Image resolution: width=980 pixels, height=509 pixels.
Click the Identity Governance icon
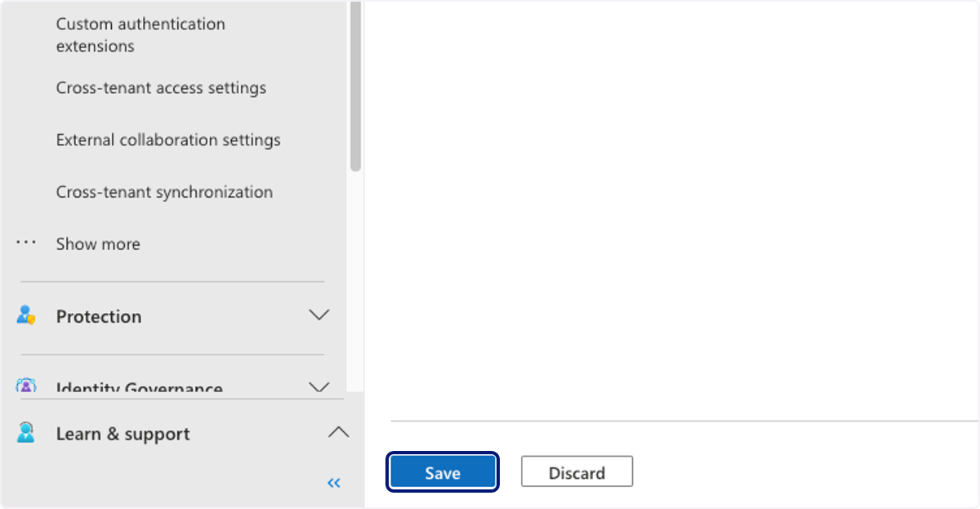tap(26, 386)
